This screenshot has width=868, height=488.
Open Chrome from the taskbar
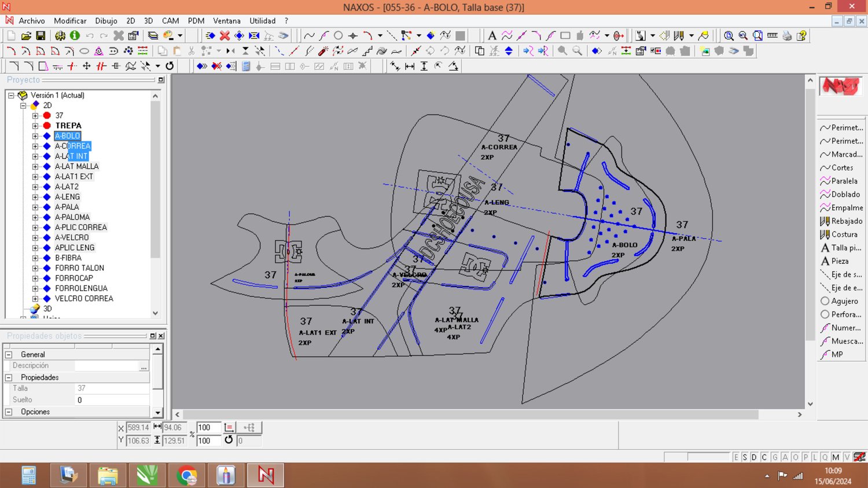(x=186, y=476)
